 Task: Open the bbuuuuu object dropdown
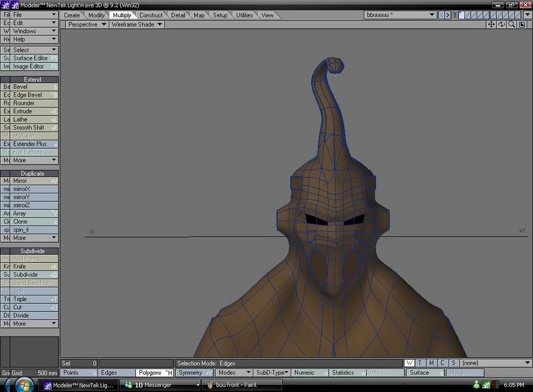[x=400, y=15]
